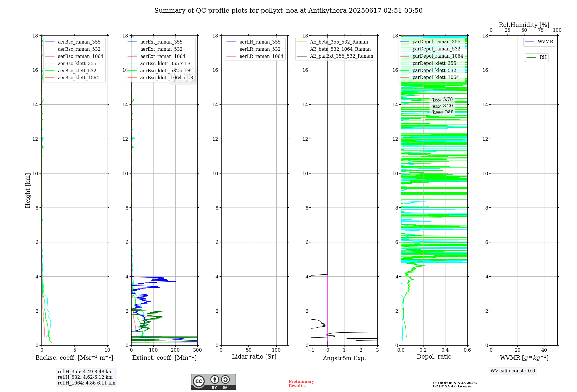Screen dimensions: 577x392
Task: Click the η1064: nan annotation
Action: (442, 112)
